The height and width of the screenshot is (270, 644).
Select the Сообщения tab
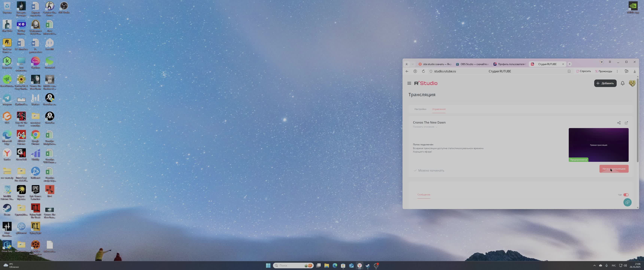(423, 195)
